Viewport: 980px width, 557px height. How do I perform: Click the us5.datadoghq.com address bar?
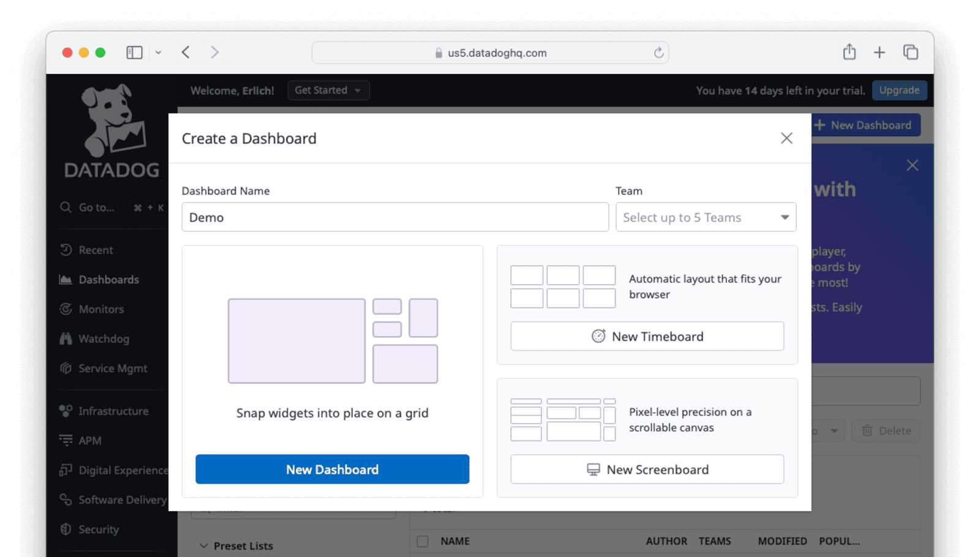point(490,53)
